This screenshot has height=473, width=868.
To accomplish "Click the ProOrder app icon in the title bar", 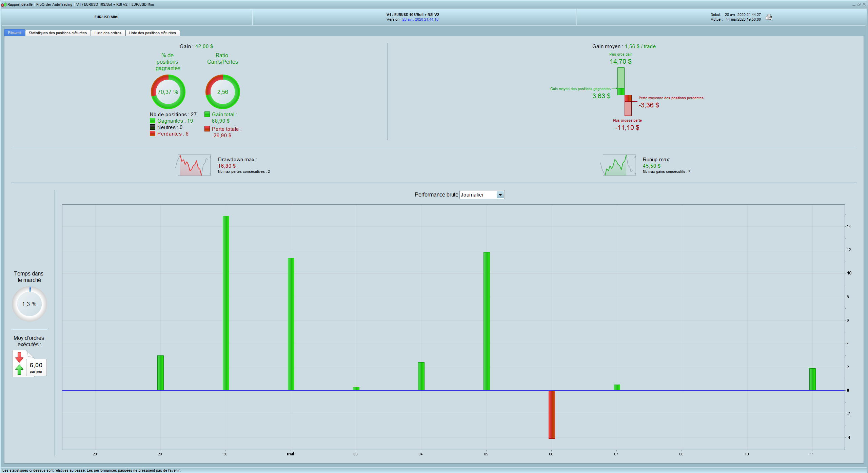I will [x=4, y=4].
